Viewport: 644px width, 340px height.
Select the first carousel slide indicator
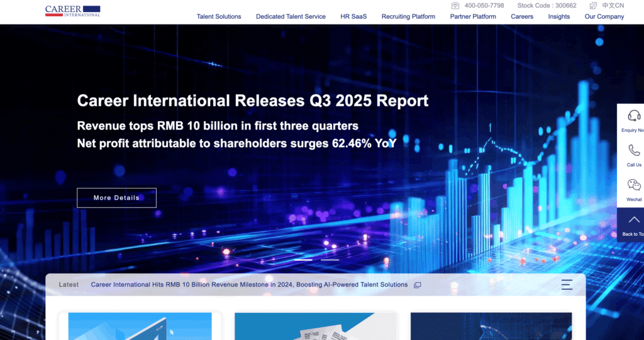pyautogui.click(x=303, y=259)
